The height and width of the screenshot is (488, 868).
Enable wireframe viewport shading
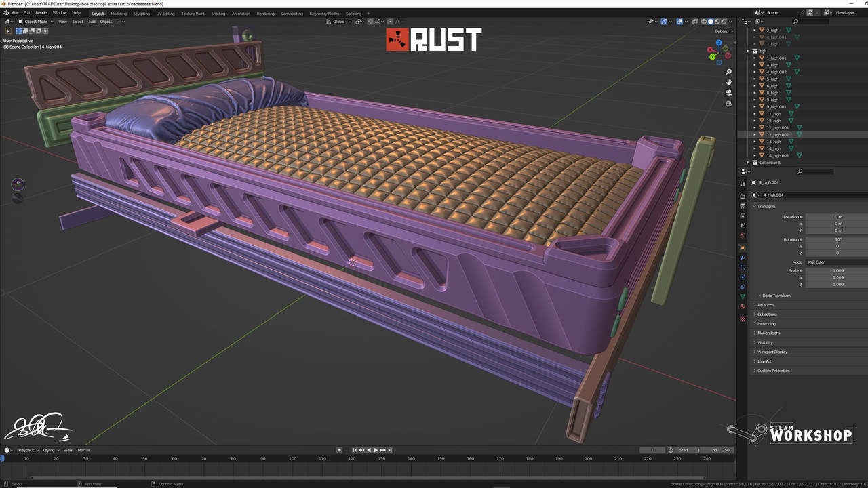pyautogui.click(x=704, y=22)
